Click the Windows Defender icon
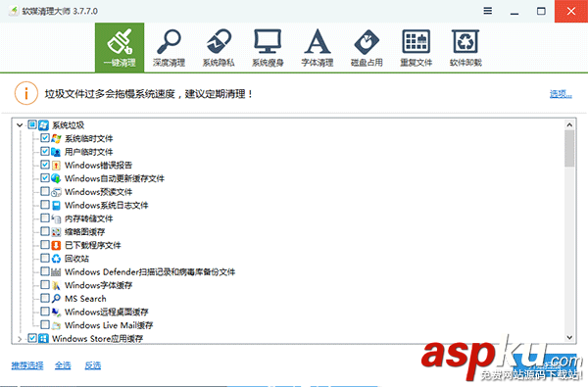Screen dimensions: 588x387 56,271
